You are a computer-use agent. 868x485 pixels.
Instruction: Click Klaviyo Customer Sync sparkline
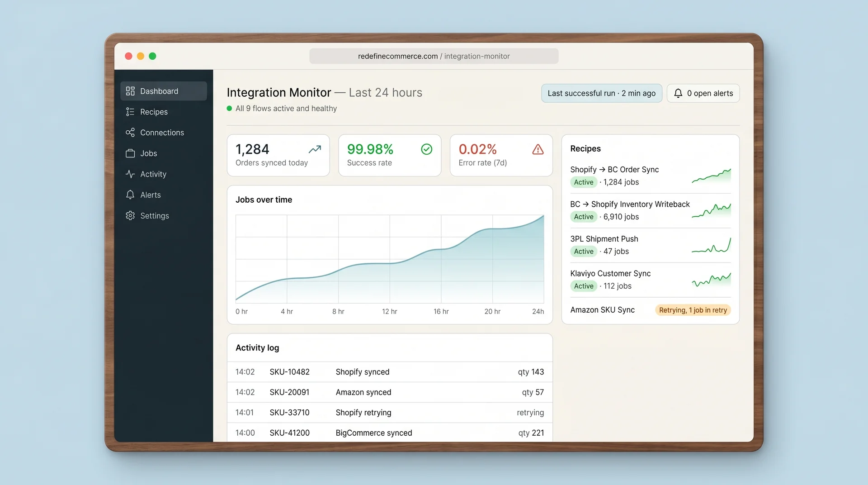click(711, 280)
